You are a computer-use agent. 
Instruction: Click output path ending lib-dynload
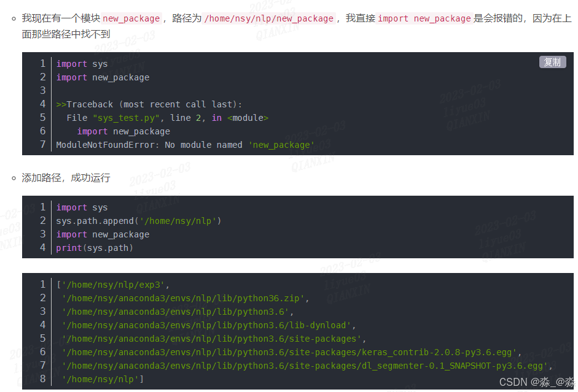(209, 325)
